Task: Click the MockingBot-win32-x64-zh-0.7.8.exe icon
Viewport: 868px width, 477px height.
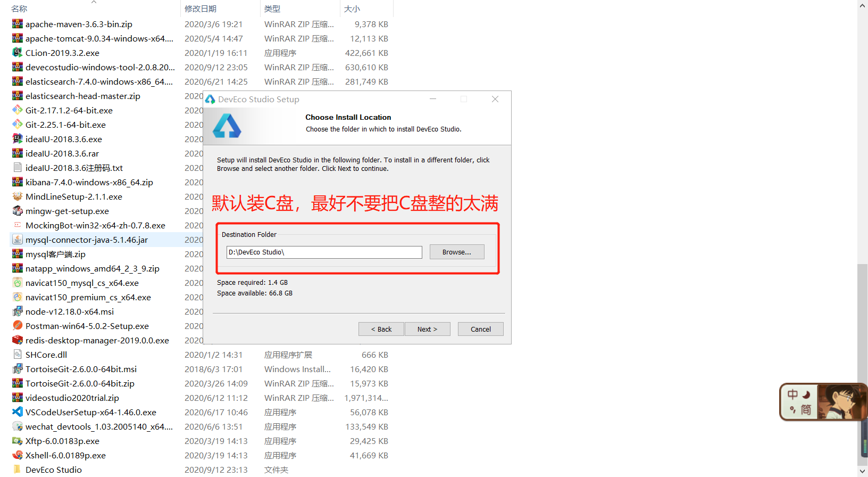Action: 18,225
